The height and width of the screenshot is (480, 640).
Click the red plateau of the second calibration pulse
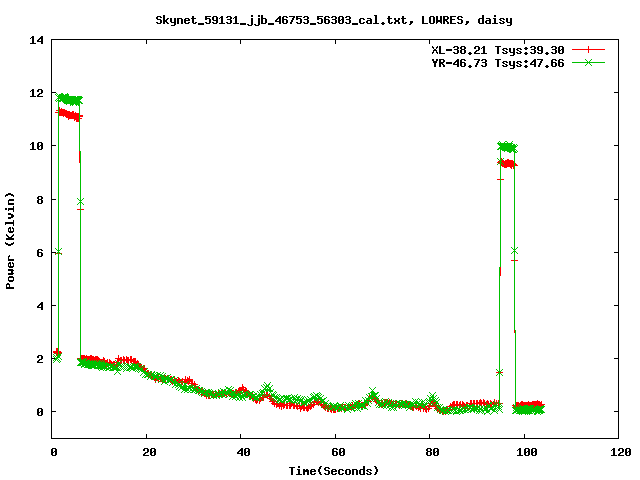pos(508,164)
